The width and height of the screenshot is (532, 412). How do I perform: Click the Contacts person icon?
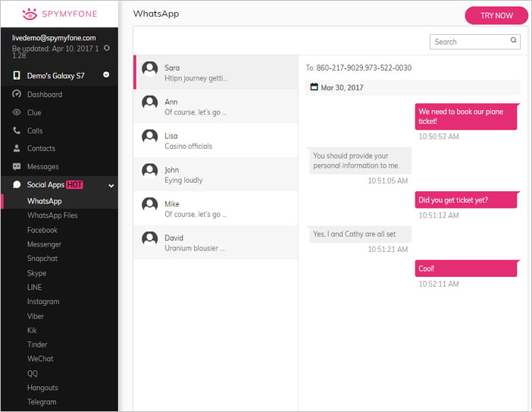tap(17, 148)
